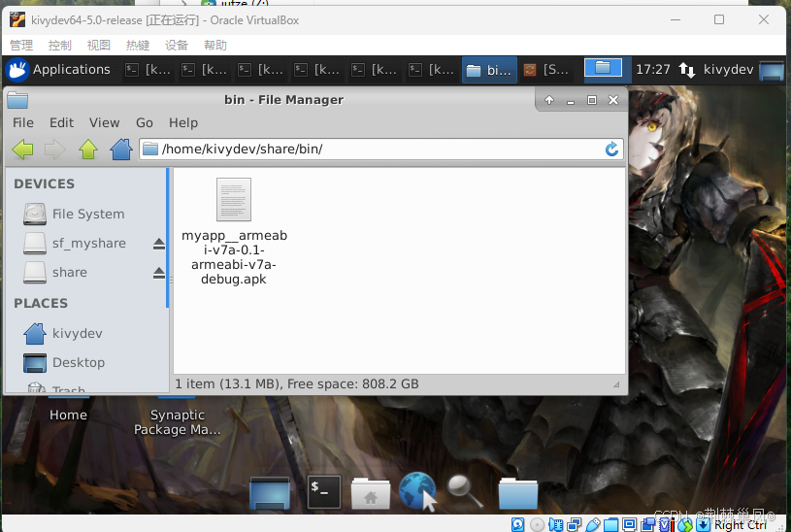Eject the sf_myshare device

pos(159,245)
